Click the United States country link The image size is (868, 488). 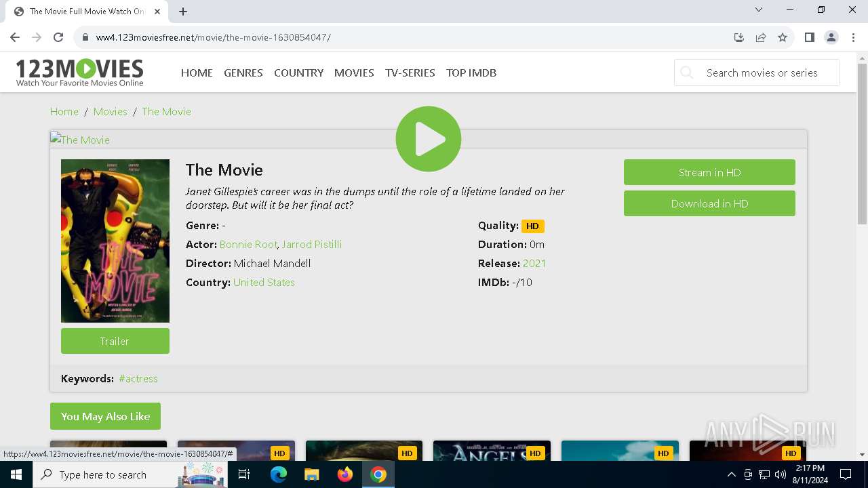(264, 282)
